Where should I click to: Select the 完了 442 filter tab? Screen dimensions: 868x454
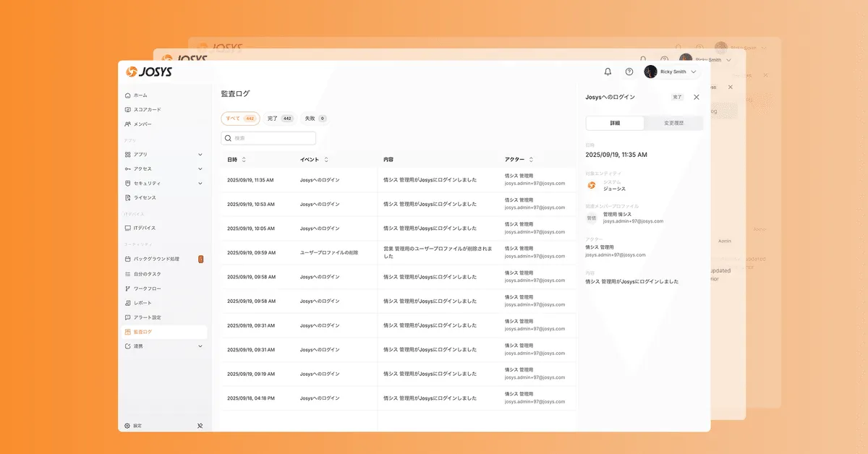[x=280, y=119]
